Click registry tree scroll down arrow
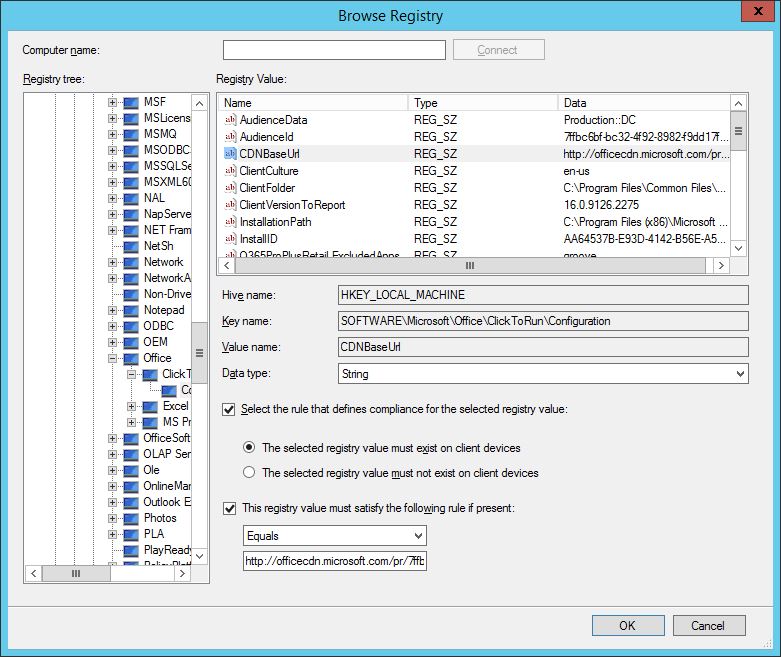Image resolution: width=781 pixels, height=657 pixels. click(200, 556)
